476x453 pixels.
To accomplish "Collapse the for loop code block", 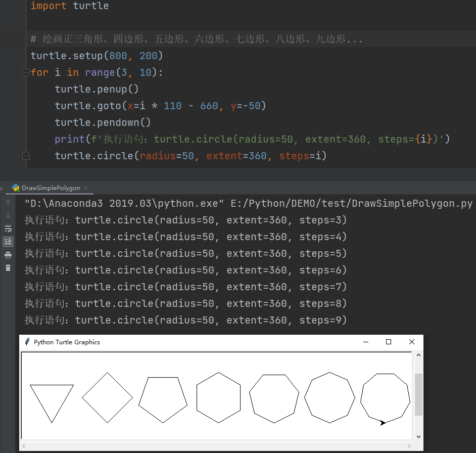I will pos(26,72).
